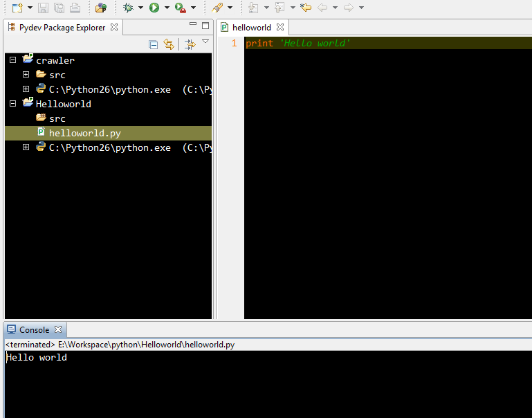Select the Console tab
This screenshot has width=532, height=418.
click(34, 330)
